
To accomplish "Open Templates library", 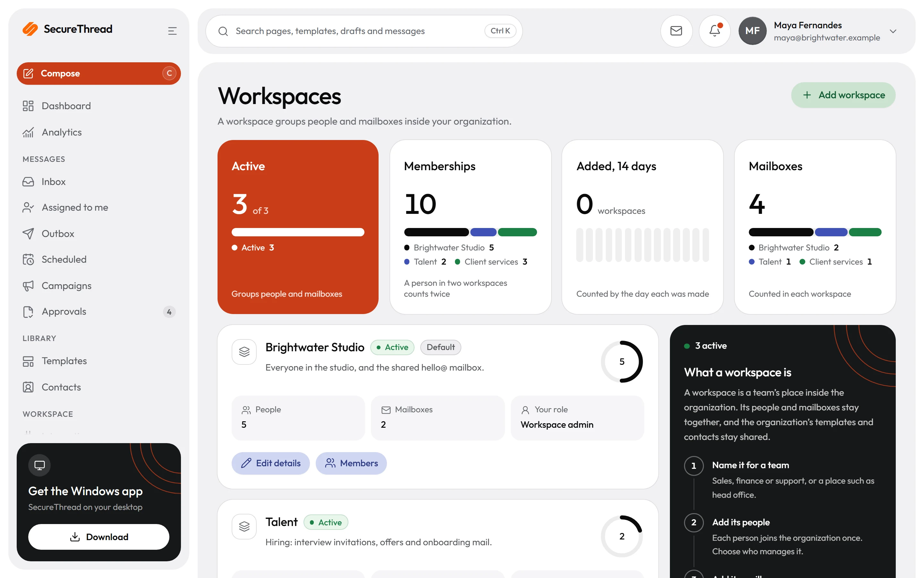I will click(98, 361).
